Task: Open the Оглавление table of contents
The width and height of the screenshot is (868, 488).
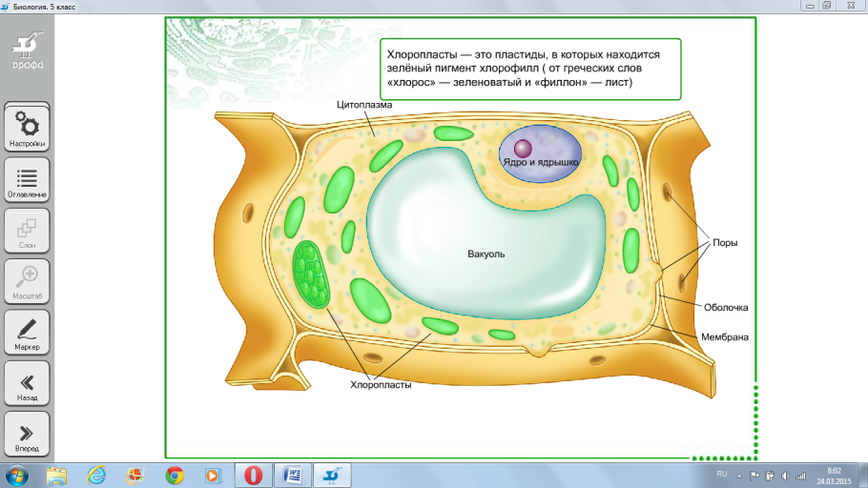Action: tap(28, 179)
